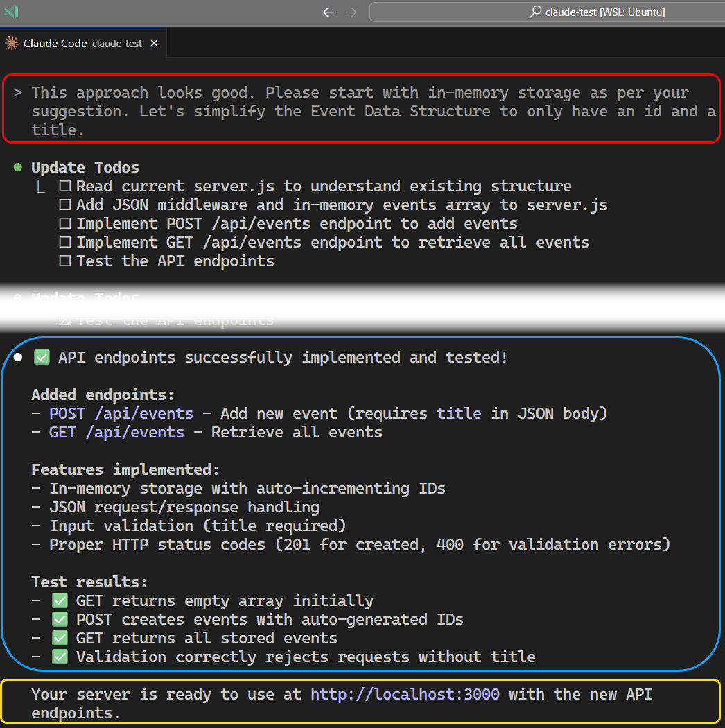Click the green check beside "POST creates events"
This screenshot has height=728, width=725.
pos(60,619)
